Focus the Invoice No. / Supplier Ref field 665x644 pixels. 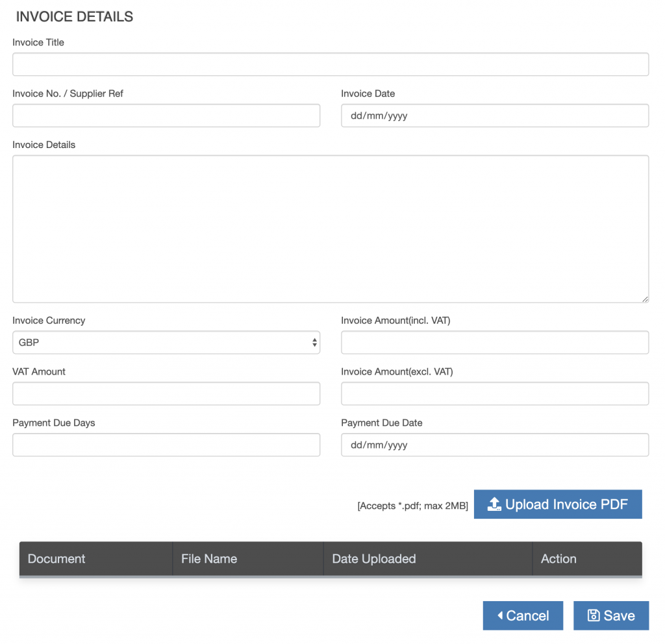[x=166, y=116]
